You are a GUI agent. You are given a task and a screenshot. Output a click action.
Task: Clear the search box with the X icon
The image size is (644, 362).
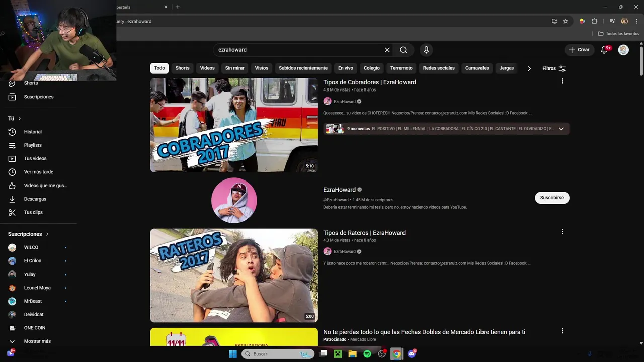[387, 50]
